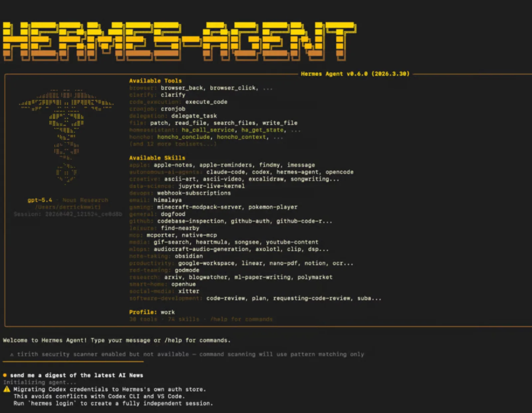Click the "github-auth" skill

coord(250,221)
